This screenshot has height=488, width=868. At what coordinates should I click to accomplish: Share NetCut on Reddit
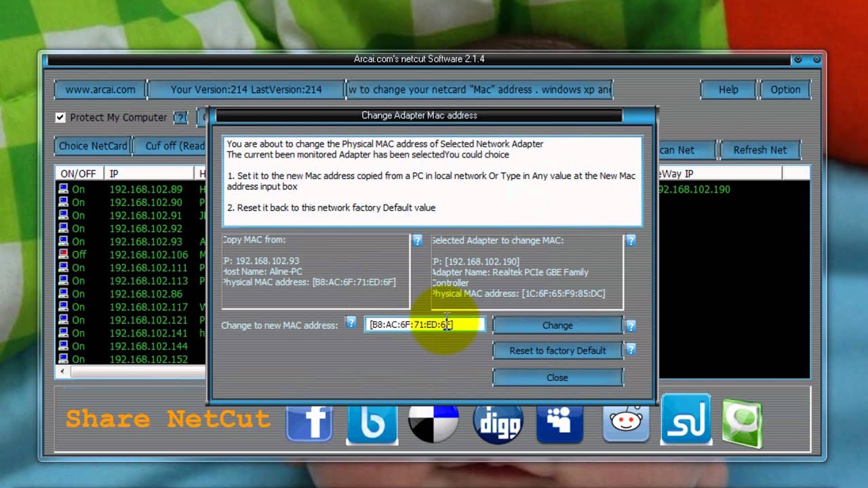[x=626, y=423]
